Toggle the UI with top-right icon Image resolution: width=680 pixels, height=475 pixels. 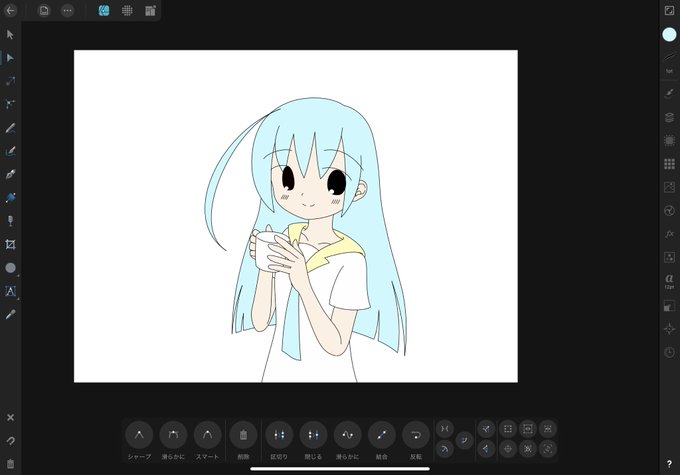pyautogui.click(x=669, y=10)
